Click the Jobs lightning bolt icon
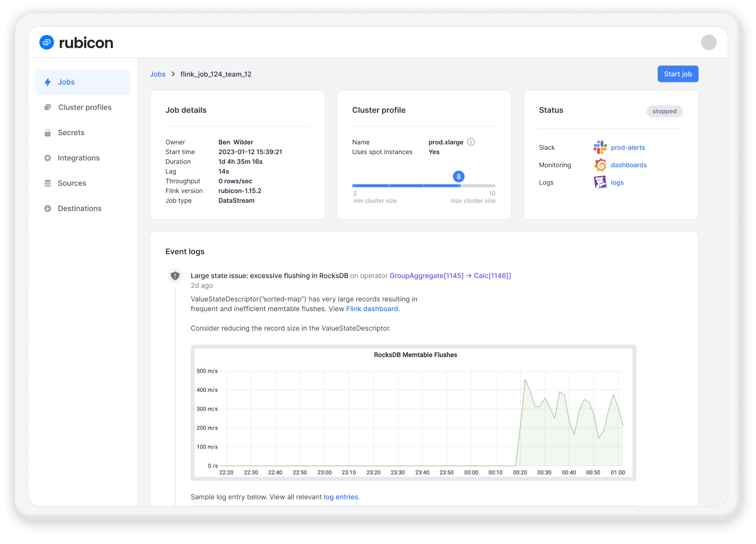 click(x=48, y=82)
